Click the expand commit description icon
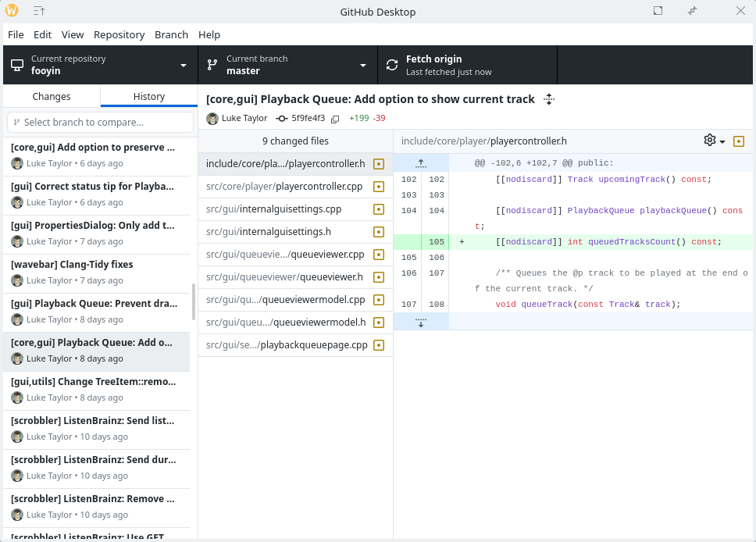This screenshot has height=542, width=756. point(549,99)
